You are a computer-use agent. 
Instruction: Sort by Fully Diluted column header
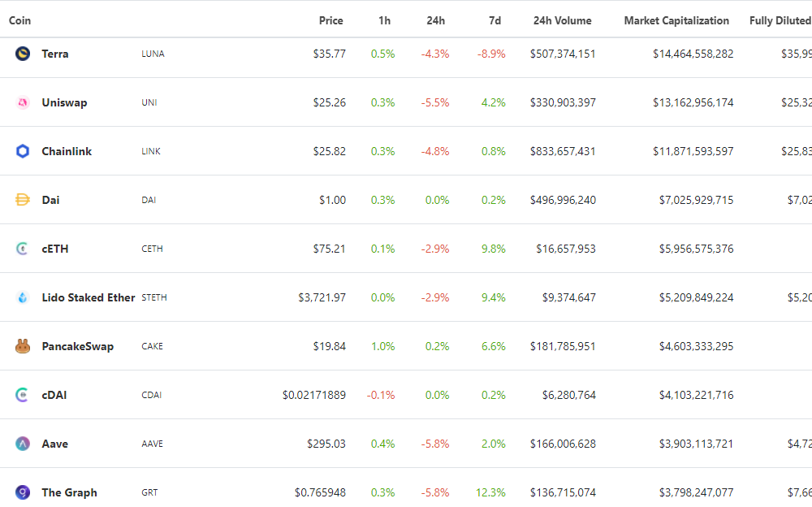pos(780,21)
